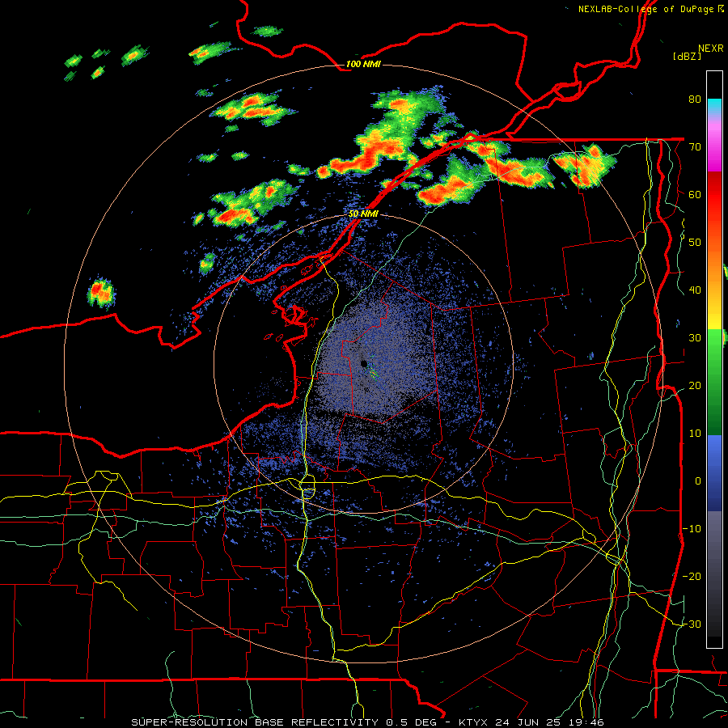Click the KTYX station identifier in caption
728x728 pixels.
(475, 722)
